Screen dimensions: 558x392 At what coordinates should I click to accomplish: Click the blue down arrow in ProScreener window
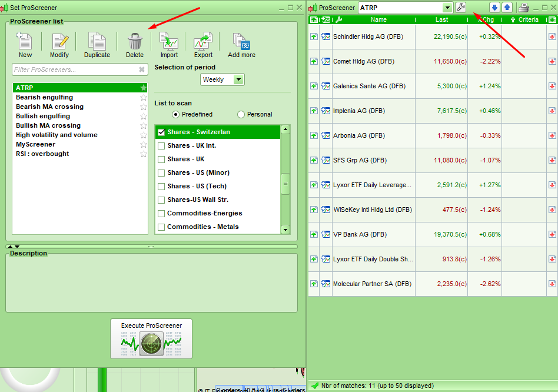494,8
